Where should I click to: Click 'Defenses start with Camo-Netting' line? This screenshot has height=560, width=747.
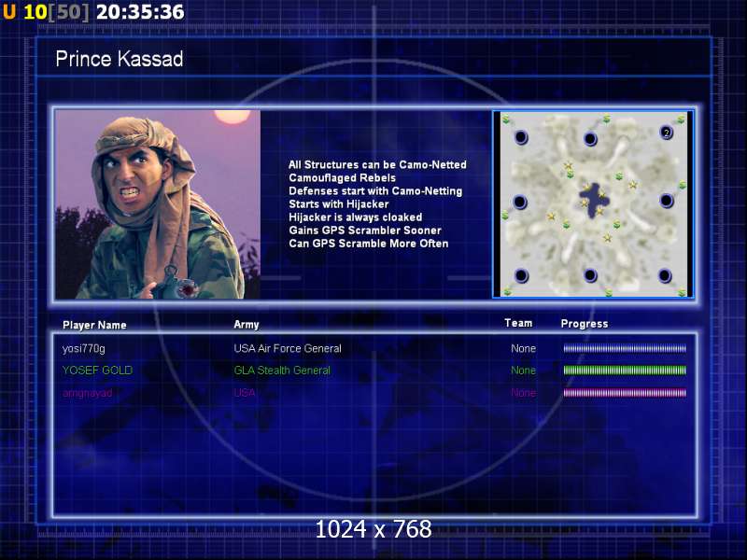click(375, 191)
